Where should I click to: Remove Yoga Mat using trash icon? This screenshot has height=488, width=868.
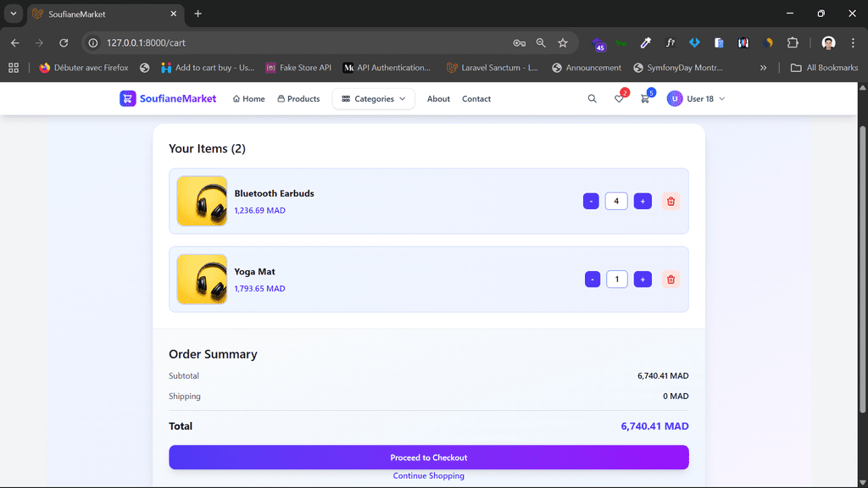pyautogui.click(x=670, y=280)
